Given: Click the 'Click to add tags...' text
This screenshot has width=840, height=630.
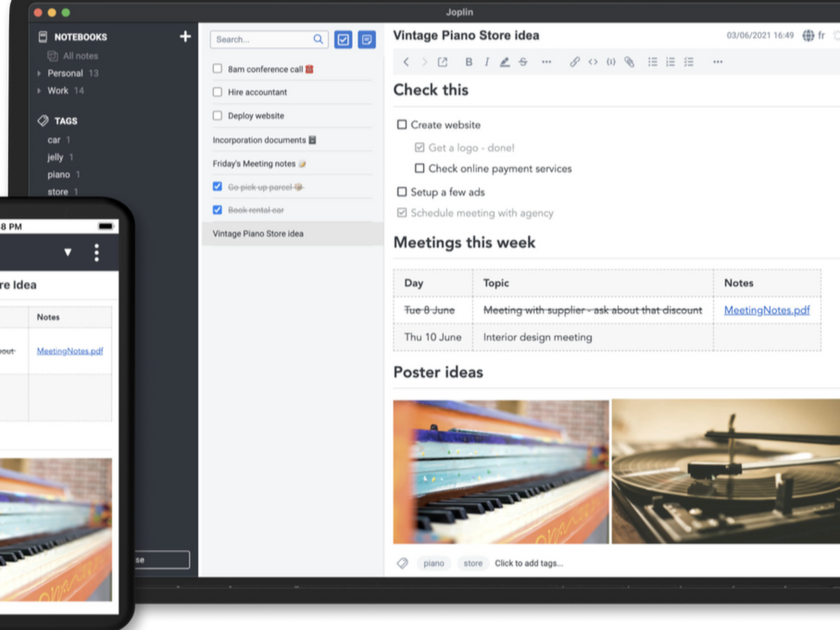Looking at the screenshot, I should (528, 563).
